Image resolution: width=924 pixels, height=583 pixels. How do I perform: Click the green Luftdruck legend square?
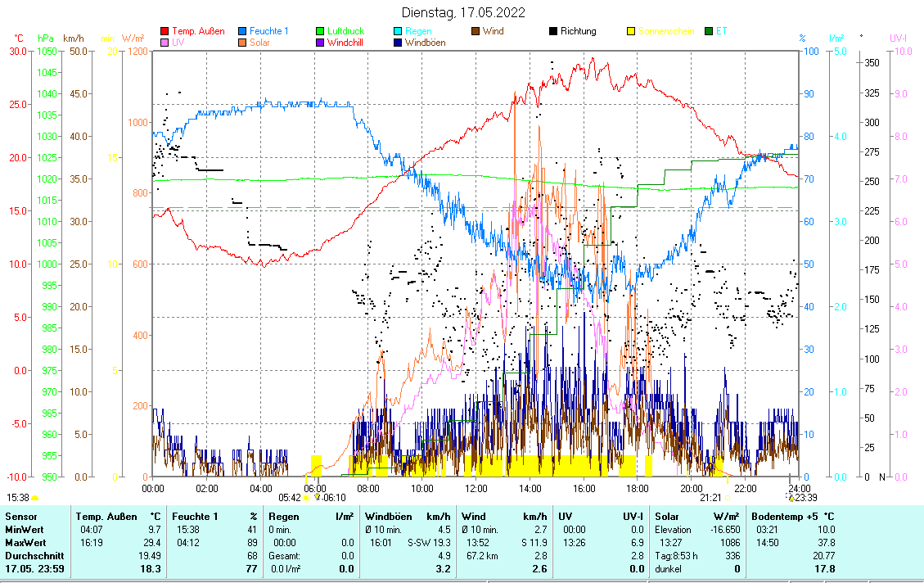tap(321, 31)
